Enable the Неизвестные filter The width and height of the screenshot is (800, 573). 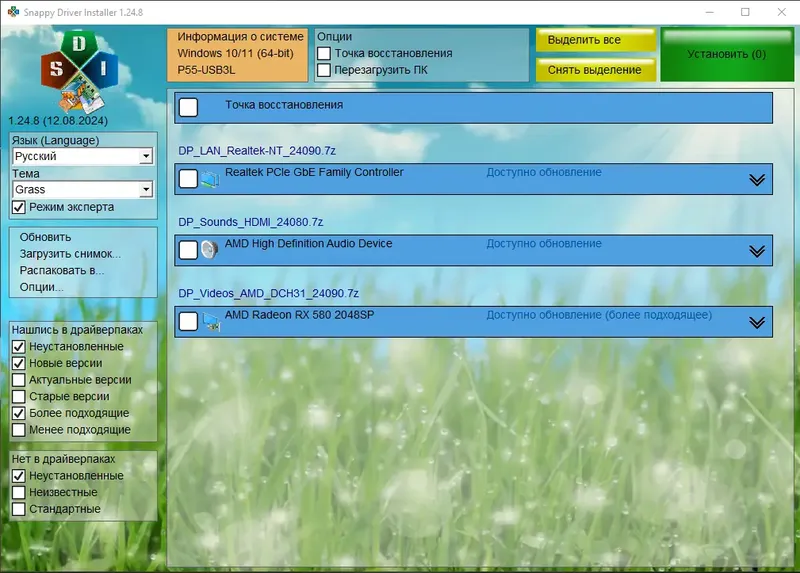click(19, 492)
